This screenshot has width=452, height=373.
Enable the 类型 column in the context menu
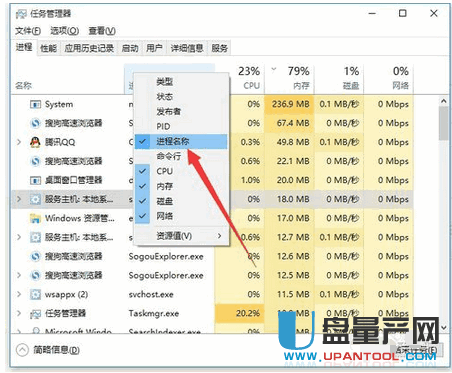(x=181, y=82)
